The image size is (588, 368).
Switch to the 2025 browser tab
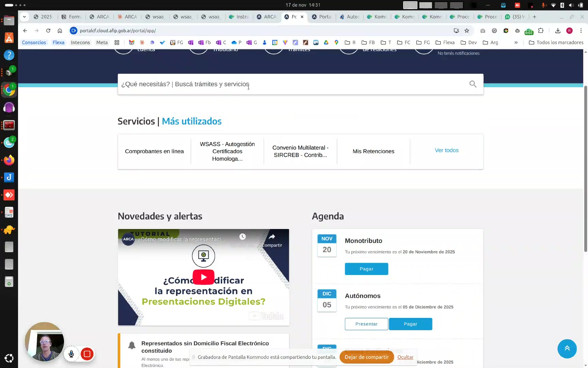point(44,17)
